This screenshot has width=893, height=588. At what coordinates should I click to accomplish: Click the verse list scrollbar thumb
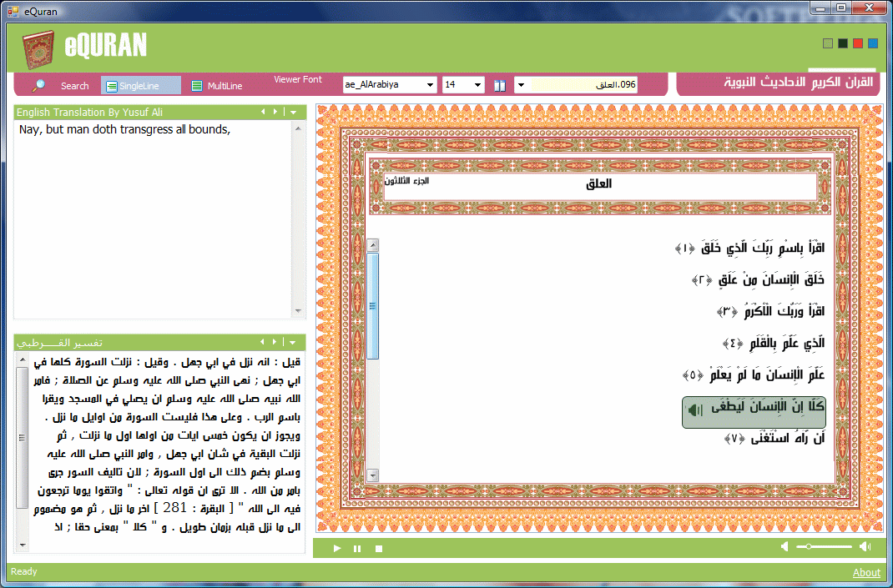coord(373,306)
